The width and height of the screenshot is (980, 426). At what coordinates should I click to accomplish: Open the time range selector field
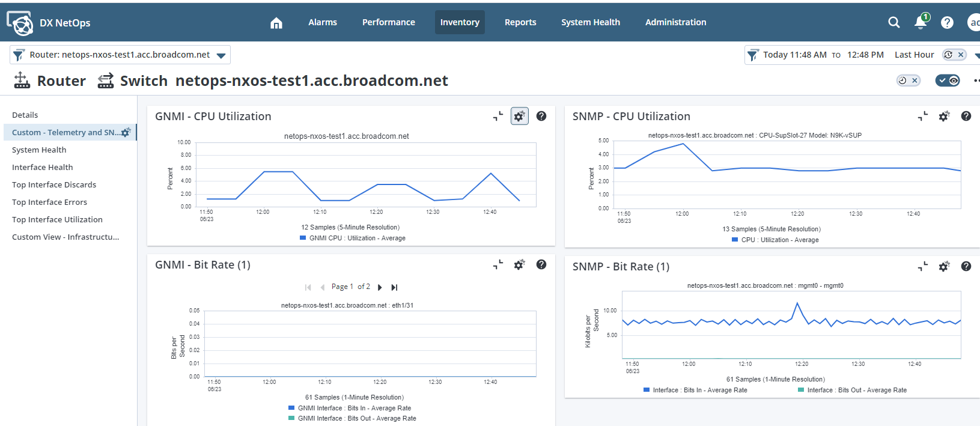(x=823, y=55)
